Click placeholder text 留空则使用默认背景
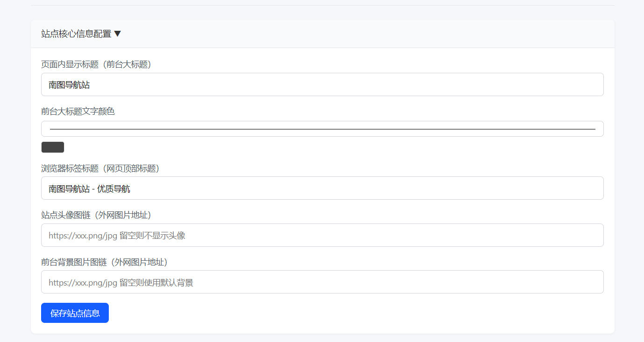This screenshot has width=644, height=342. (156, 282)
